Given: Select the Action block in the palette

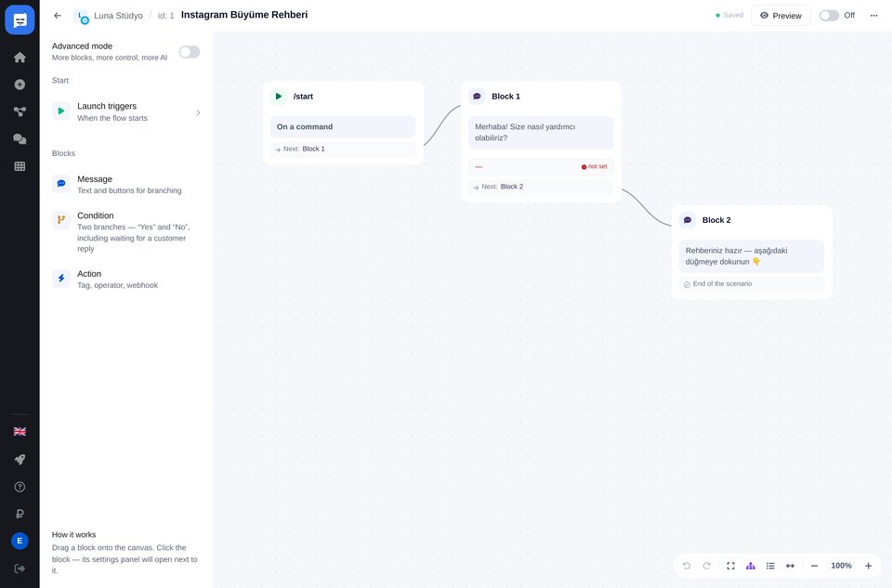Looking at the screenshot, I should [x=126, y=280].
